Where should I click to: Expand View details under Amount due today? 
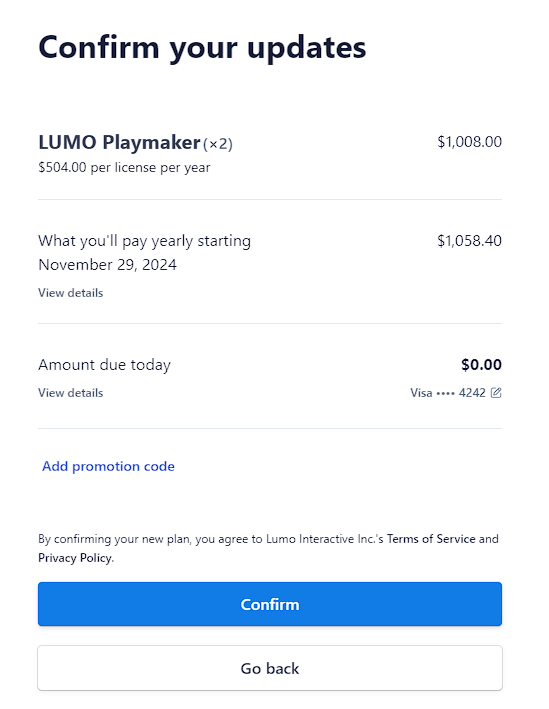tap(71, 393)
